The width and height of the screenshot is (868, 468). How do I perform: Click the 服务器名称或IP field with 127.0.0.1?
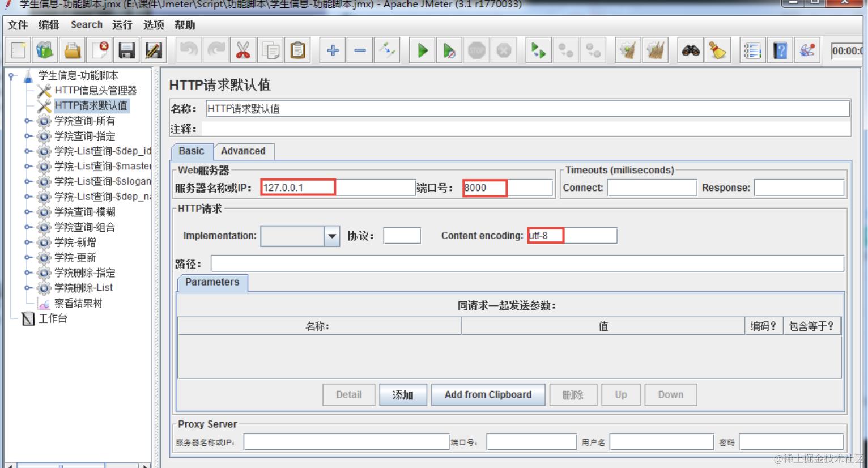click(x=338, y=188)
